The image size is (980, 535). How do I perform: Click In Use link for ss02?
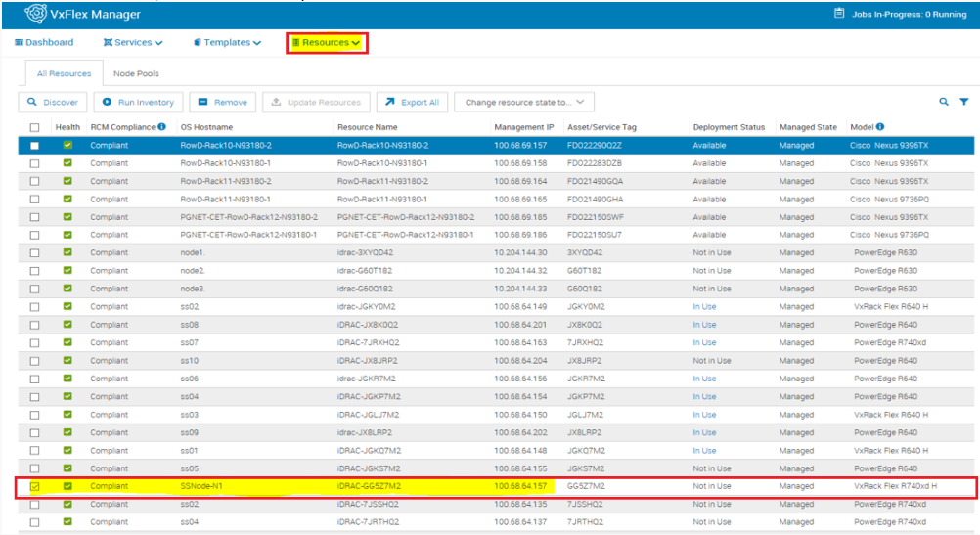[704, 306]
